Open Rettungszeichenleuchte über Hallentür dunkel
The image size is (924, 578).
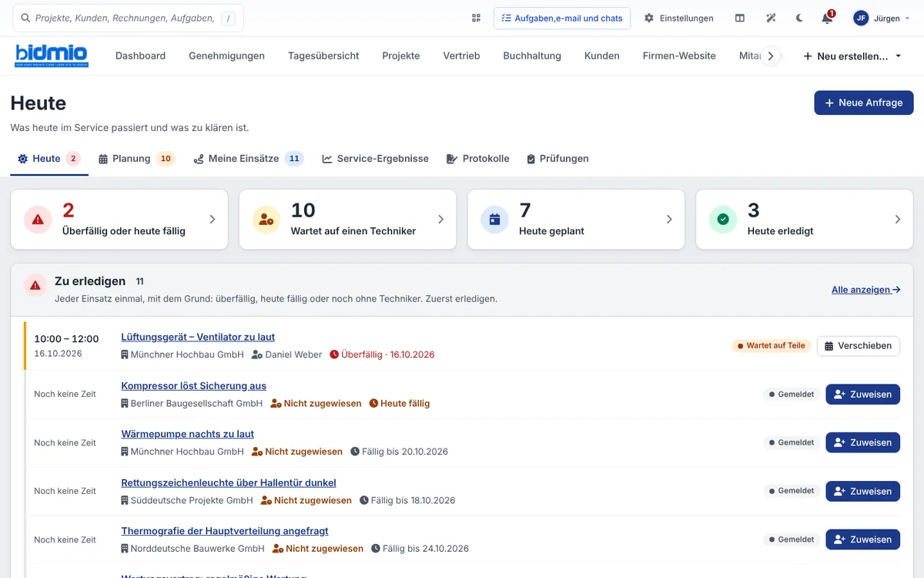click(x=229, y=483)
